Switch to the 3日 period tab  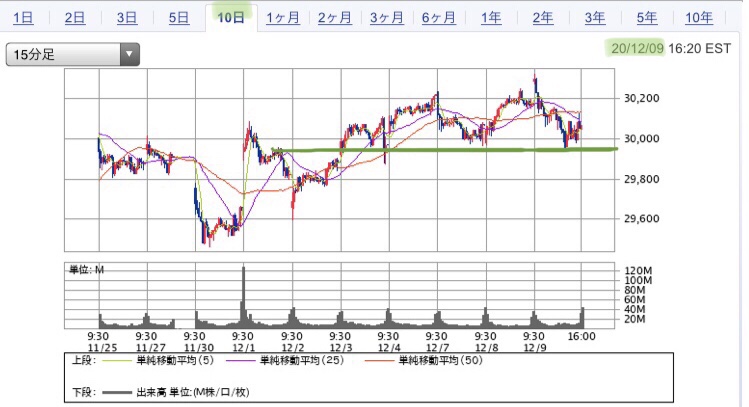(127, 18)
